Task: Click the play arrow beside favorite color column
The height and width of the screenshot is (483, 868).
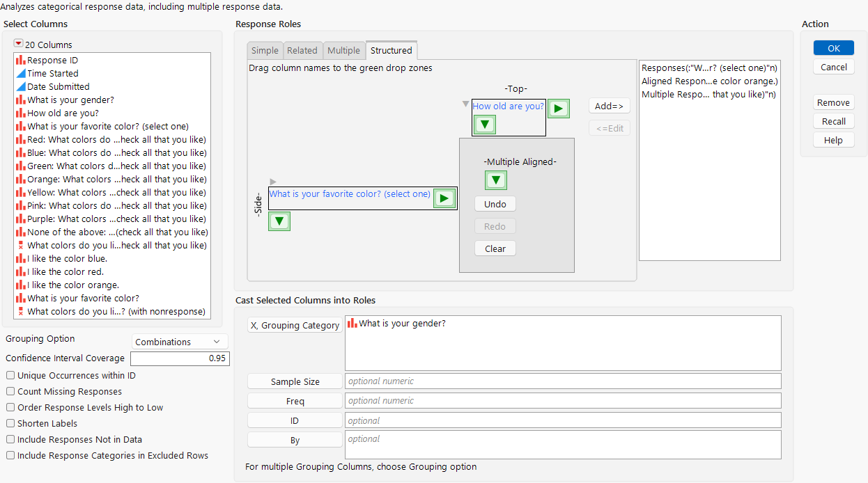Action: 444,198
